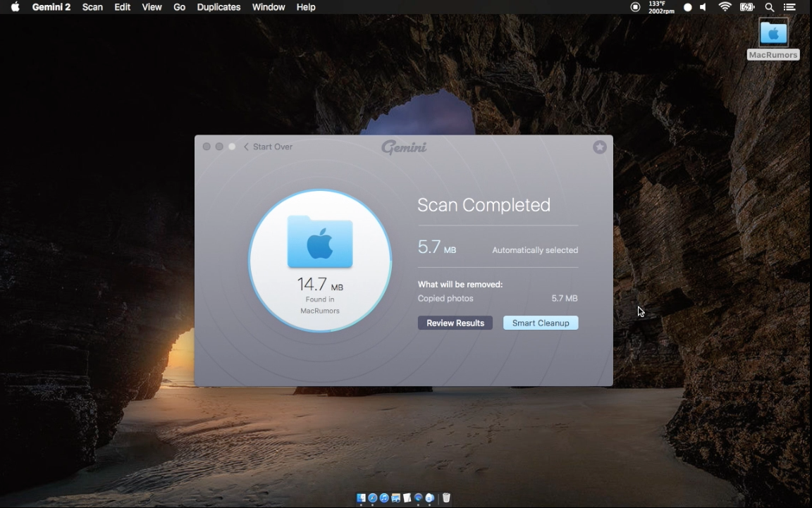Image resolution: width=812 pixels, height=508 pixels.
Task: Open the Help menu
Action: (305, 7)
